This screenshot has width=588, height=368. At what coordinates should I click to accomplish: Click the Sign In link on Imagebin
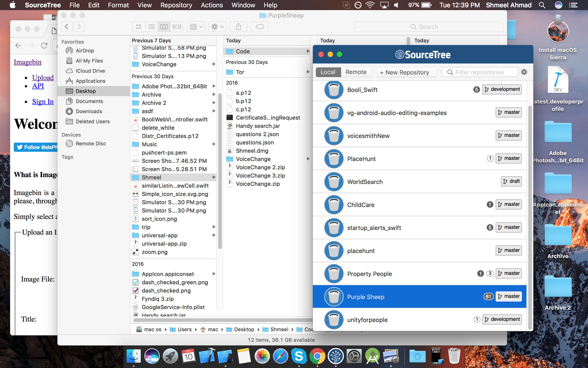(x=43, y=101)
